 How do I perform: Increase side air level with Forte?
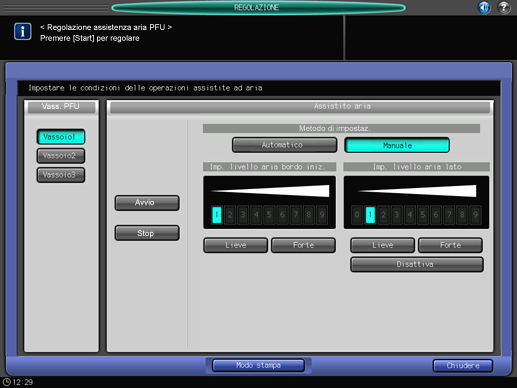450,245
